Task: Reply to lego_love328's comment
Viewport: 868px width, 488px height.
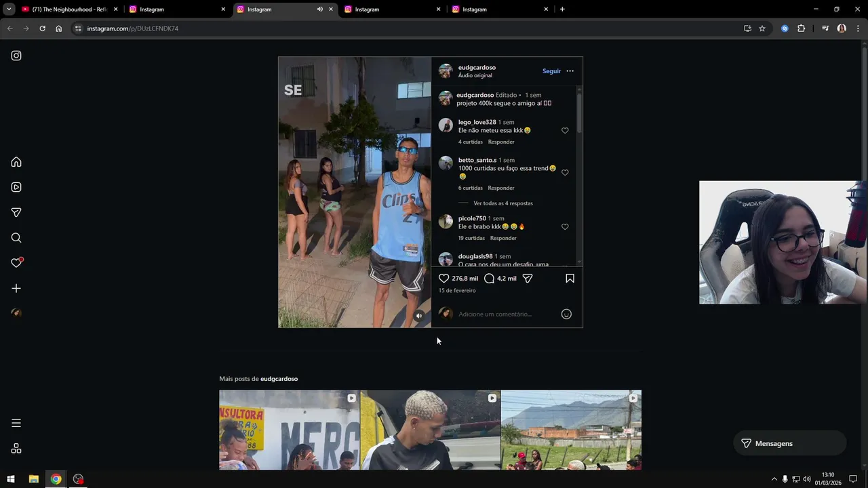Action: pos(501,142)
